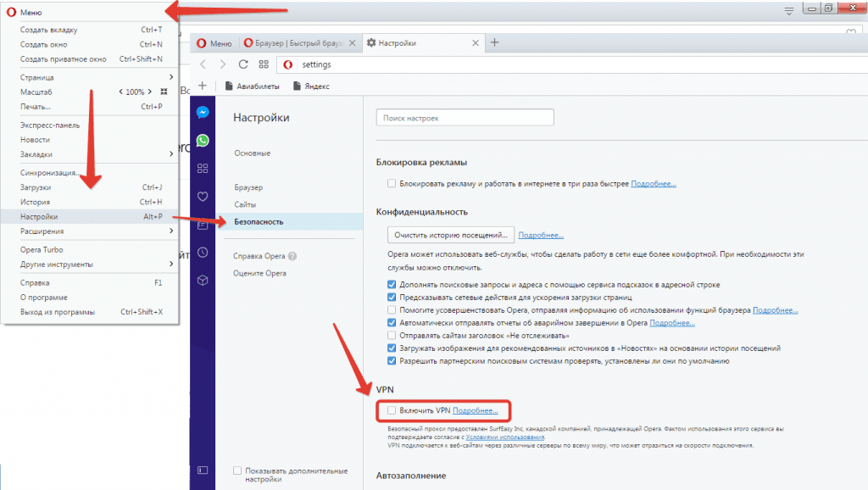
Task: Focus the Поиск настроек search field
Action: 465,117
